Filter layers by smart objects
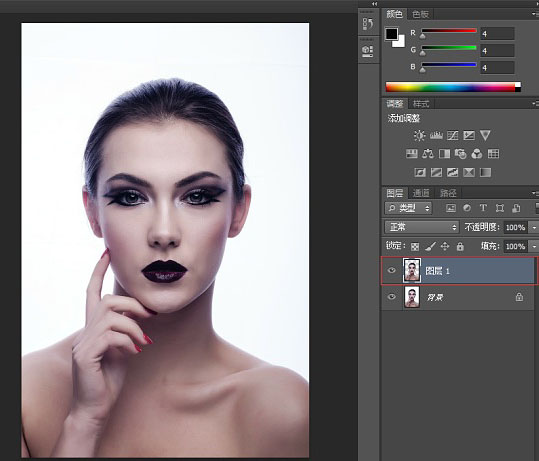 [516, 208]
